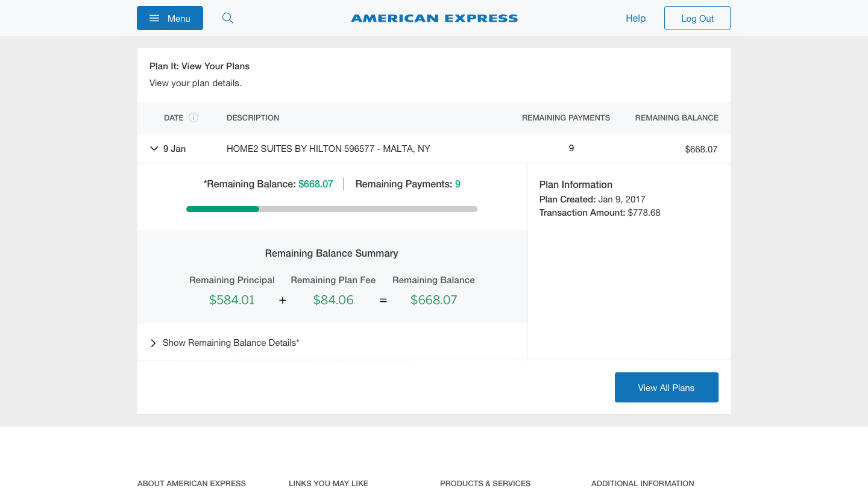Click the Transaction Amount $778.68 text
The height and width of the screenshot is (488, 868).
(600, 213)
